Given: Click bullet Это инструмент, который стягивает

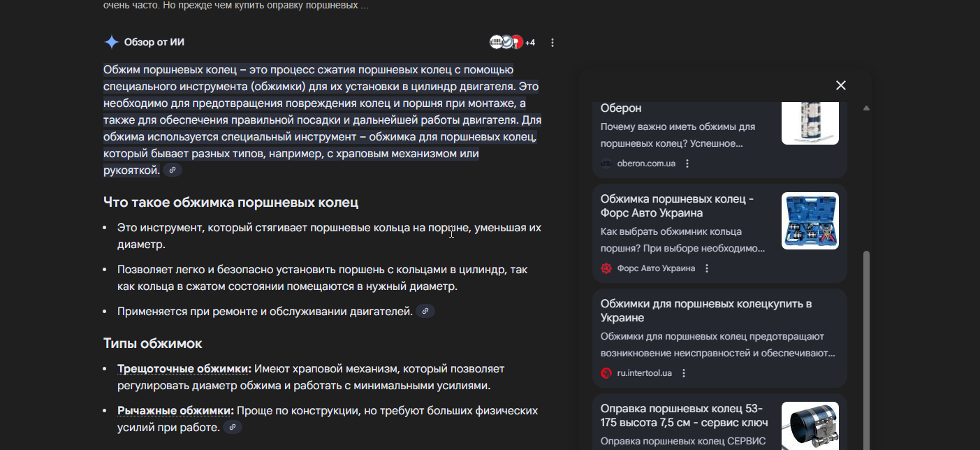Looking at the screenshot, I should pos(329,236).
